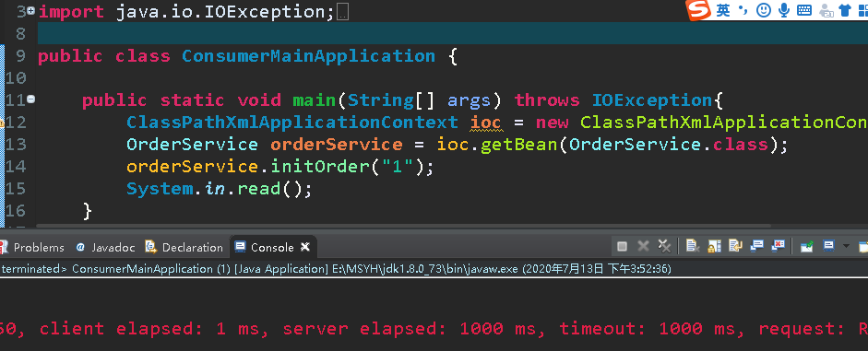Pin the console view
The height and width of the screenshot is (351, 868).
pyautogui.click(x=806, y=247)
